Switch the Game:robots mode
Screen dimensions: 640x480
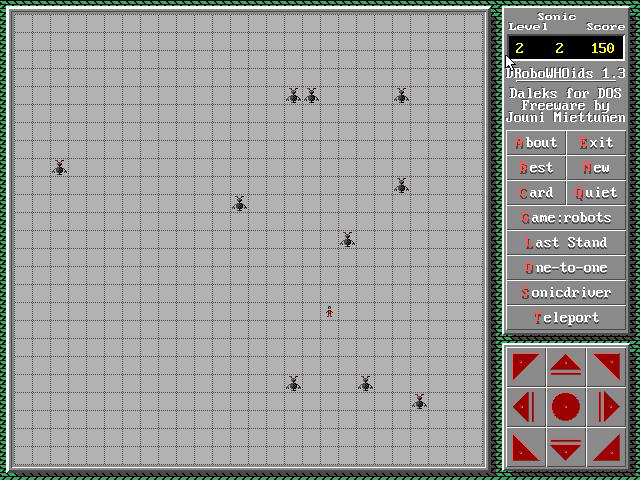(x=566, y=218)
